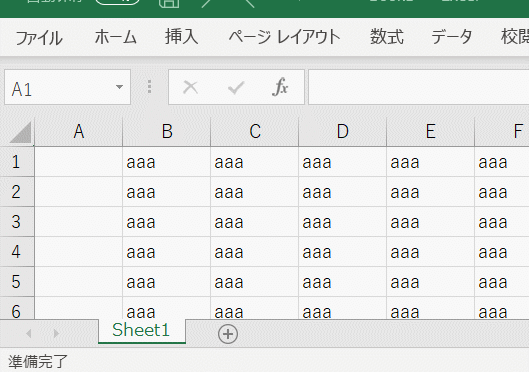Screen dimensions: 529x372
Task: Switch to the ホーム ribbon tab
Action: click(115, 37)
